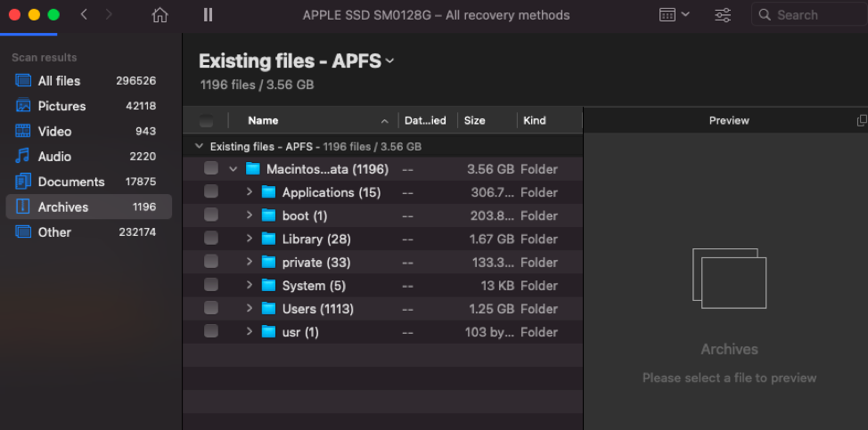This screenshot has width=868, height=430.
Task: Open the filter settings sliders icon
Action: point(723,15)
